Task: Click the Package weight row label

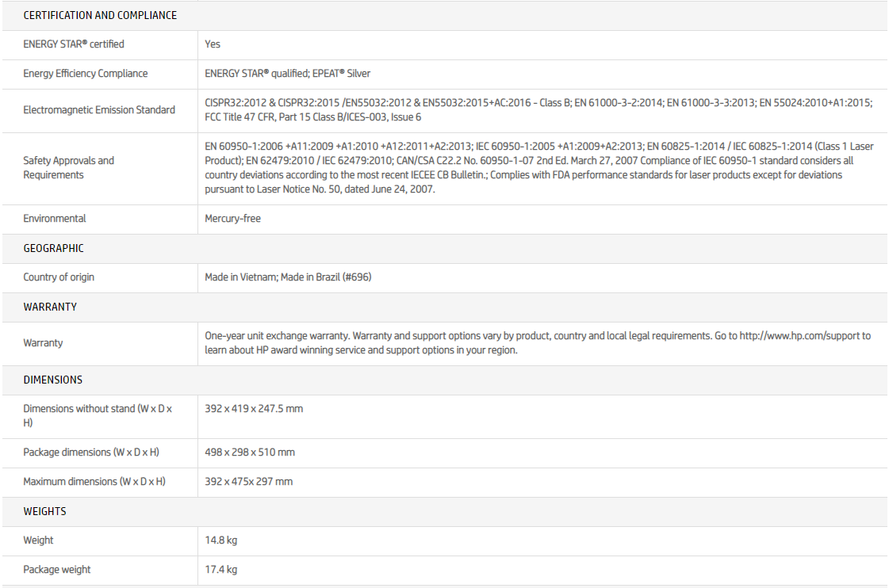Action: 57,570
